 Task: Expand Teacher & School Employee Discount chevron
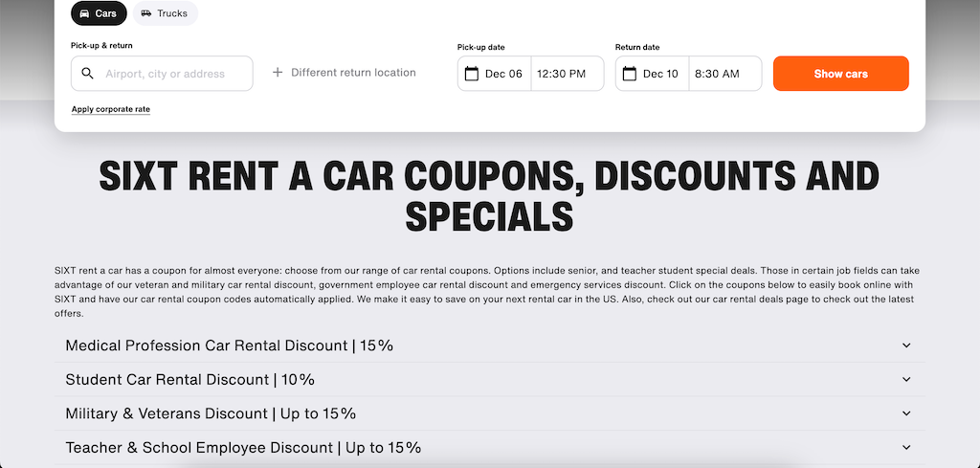point(906,447)
